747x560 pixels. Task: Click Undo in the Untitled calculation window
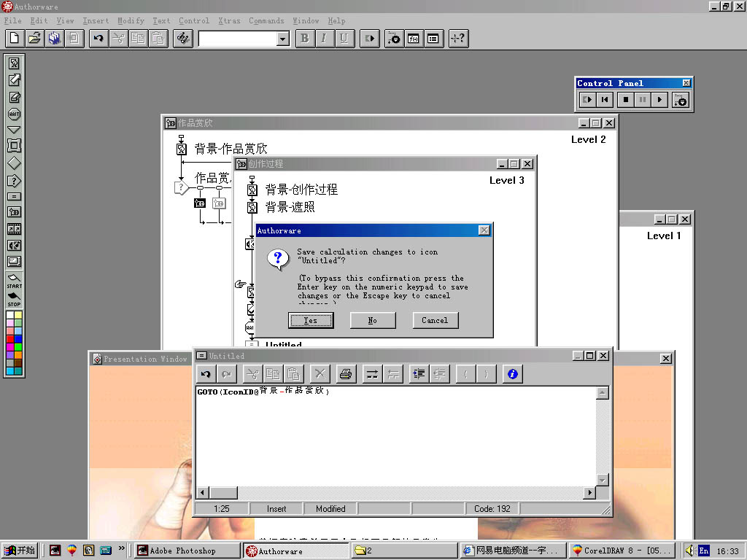tap(206, 374)
